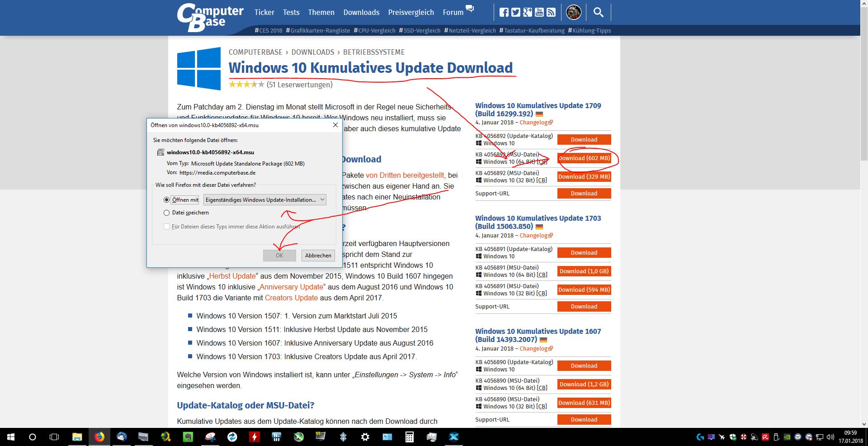The height and width of the screenshot is (446, 868).
Task: Close the 'Öffnen von' file dialog
Action: (x=335, y=125)
